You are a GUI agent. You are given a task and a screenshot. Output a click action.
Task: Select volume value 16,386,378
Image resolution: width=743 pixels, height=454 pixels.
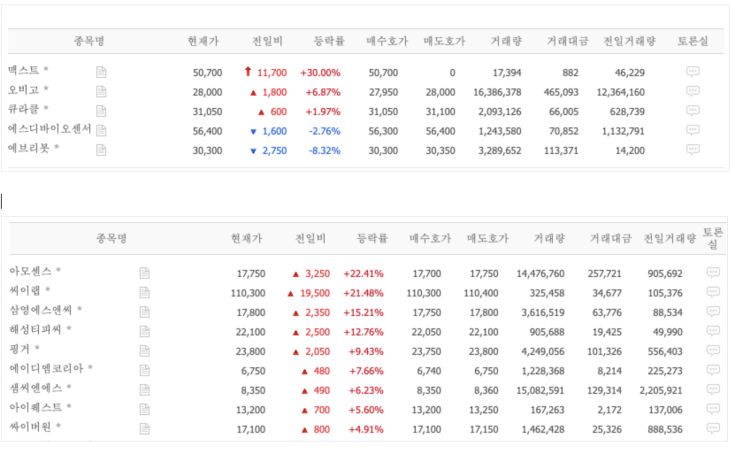coord(497,92)
